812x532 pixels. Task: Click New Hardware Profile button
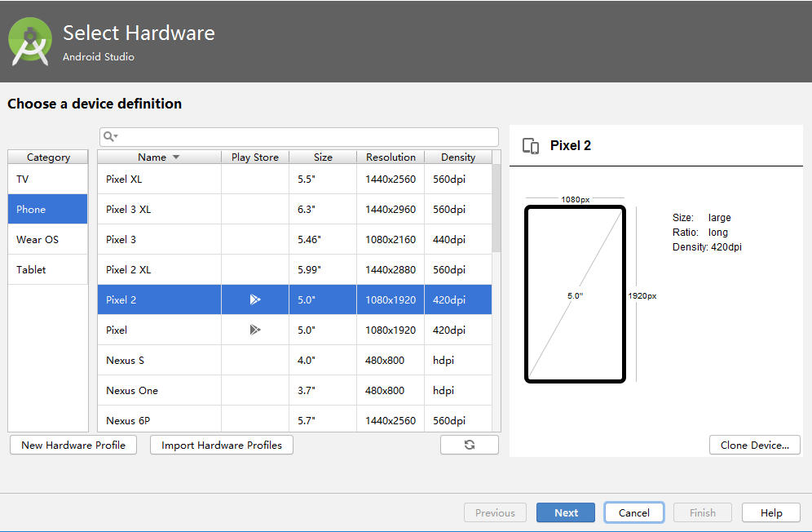pos(73,445)
